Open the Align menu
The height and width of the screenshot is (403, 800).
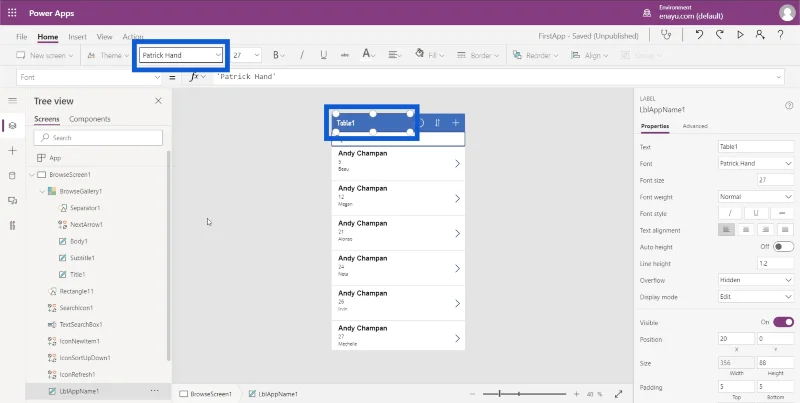tap(590, 55)
